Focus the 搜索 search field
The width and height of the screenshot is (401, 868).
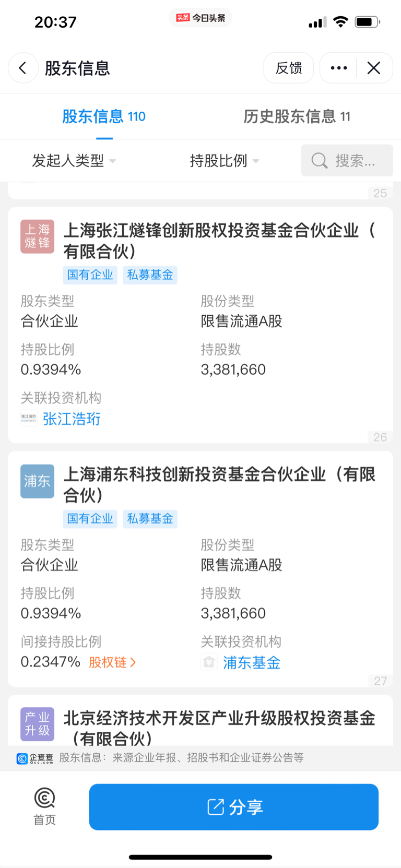[347, 161]
